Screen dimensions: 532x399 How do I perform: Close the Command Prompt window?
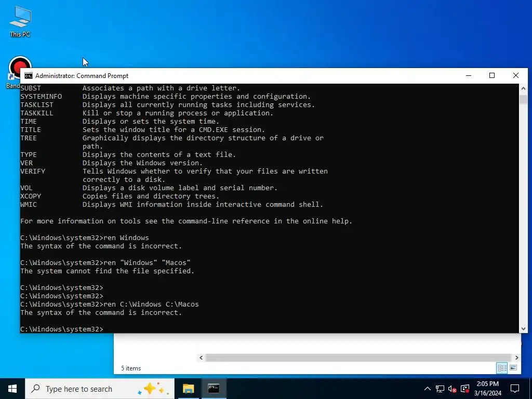point(516,76)
